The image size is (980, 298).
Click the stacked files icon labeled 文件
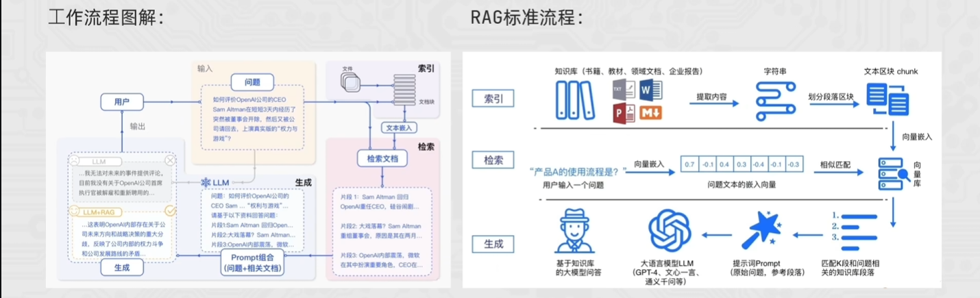pyautogui.click(x=350, y=82)
